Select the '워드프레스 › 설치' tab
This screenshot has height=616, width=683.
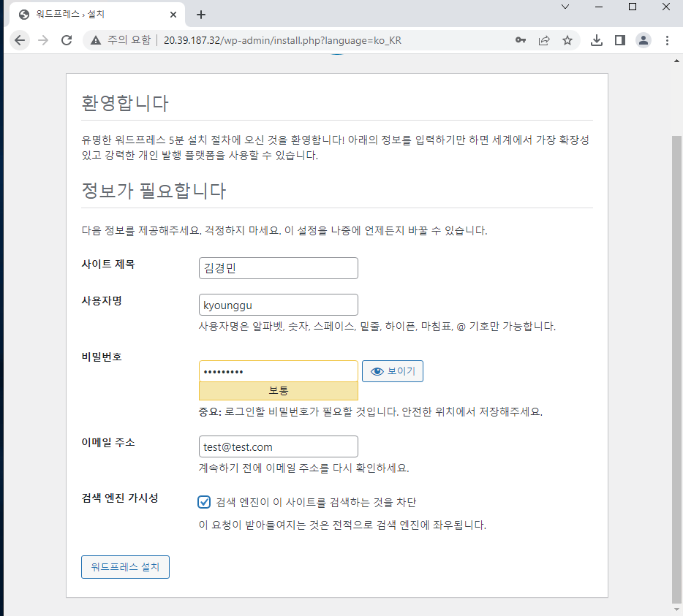pos(96,15)
